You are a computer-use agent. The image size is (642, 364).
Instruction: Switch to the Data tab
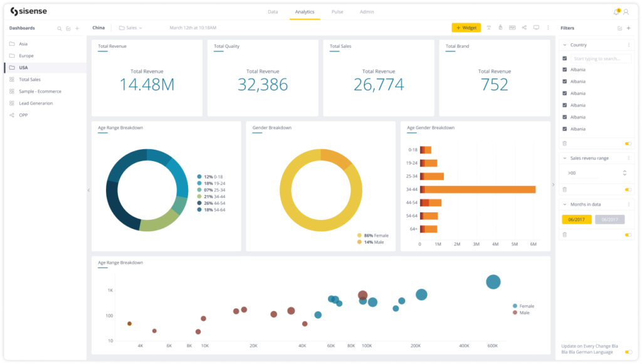pyautogui.click(x=273, y=11)
